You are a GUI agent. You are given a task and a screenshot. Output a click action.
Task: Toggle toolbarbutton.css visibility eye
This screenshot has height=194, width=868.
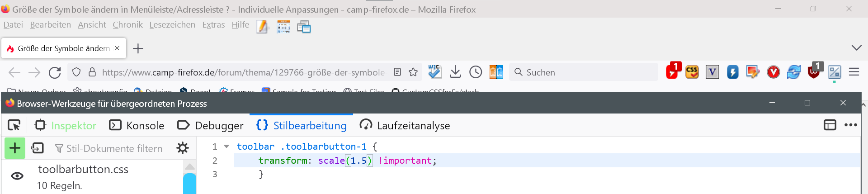(17, 176)
